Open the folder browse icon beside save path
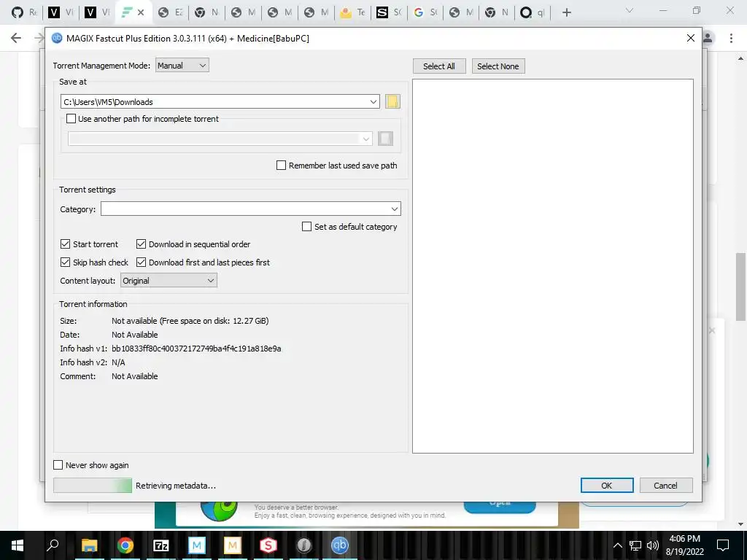This screenshot has height=560, width=747. 392,101
